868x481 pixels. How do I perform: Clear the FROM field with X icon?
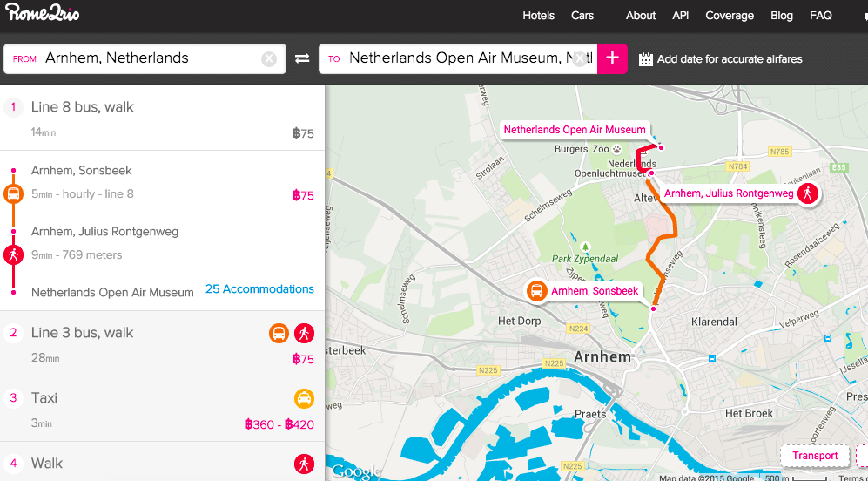pyautogui.click(x=269, y=58)
